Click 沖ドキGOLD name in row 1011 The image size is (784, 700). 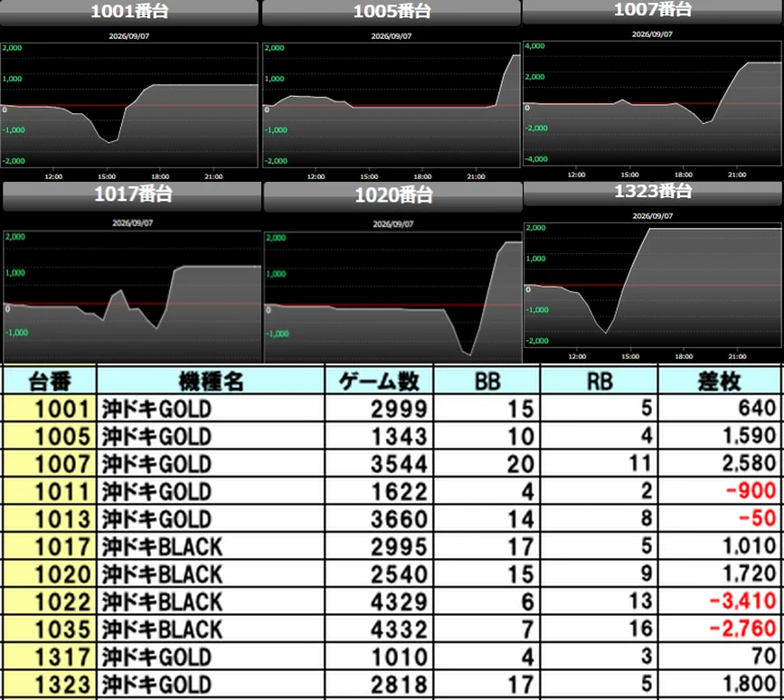[156, 491]
